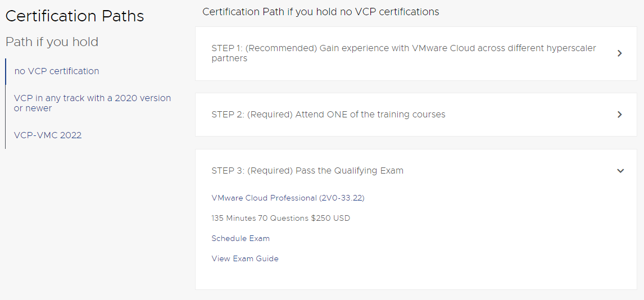Click the $250 USD exam price

pyautogui.click(x=330, y=218)
